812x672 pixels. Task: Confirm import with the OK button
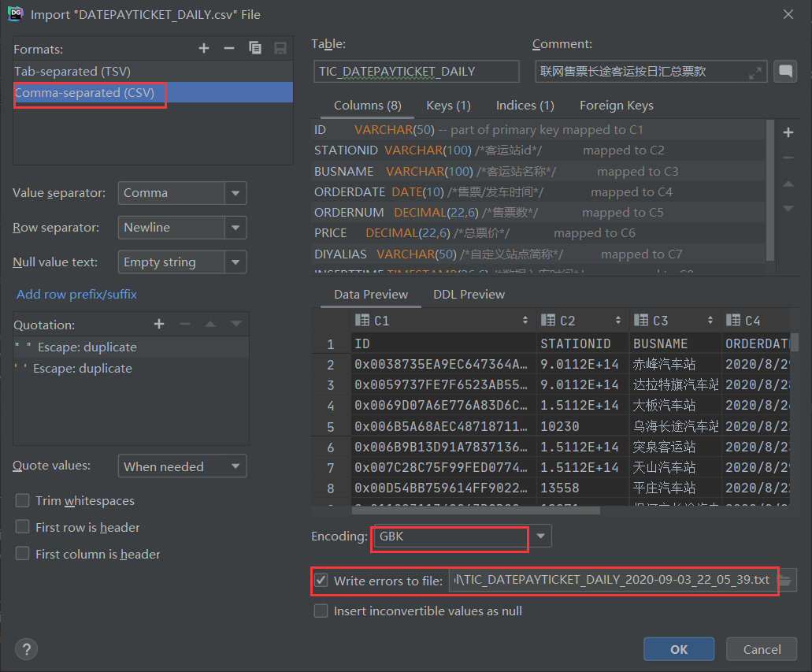pyautogui.click(x=678, y=648)
